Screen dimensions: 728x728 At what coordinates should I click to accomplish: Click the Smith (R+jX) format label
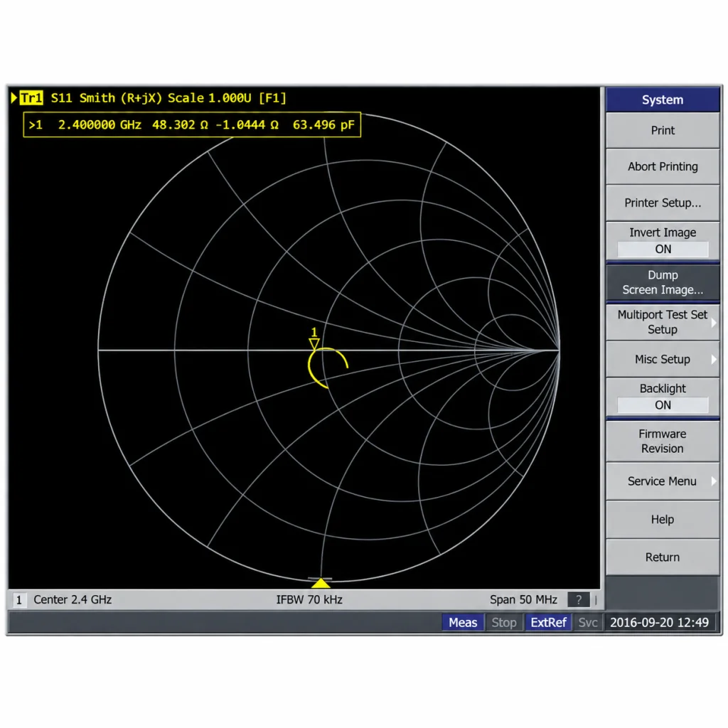121,98
